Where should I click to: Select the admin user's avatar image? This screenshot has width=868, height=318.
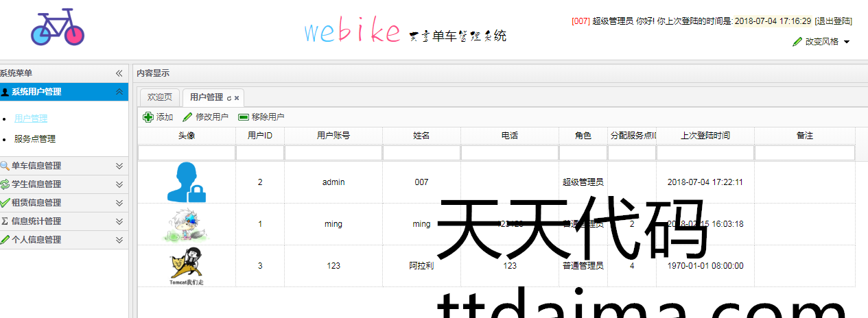(186, 182)
